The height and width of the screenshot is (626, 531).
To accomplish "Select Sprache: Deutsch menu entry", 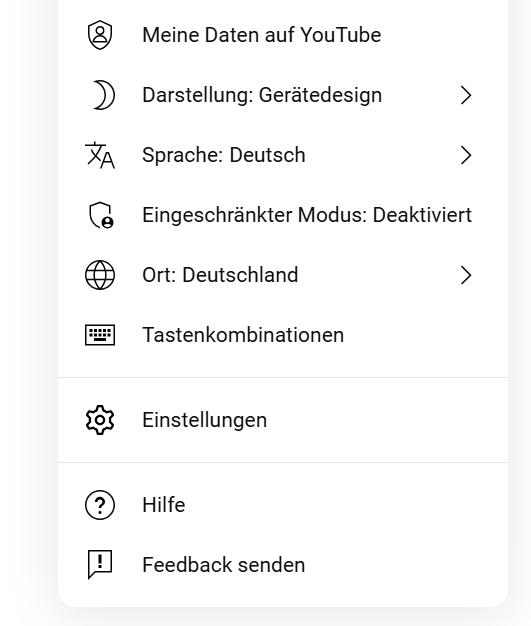I will click(x=283, y=155).
